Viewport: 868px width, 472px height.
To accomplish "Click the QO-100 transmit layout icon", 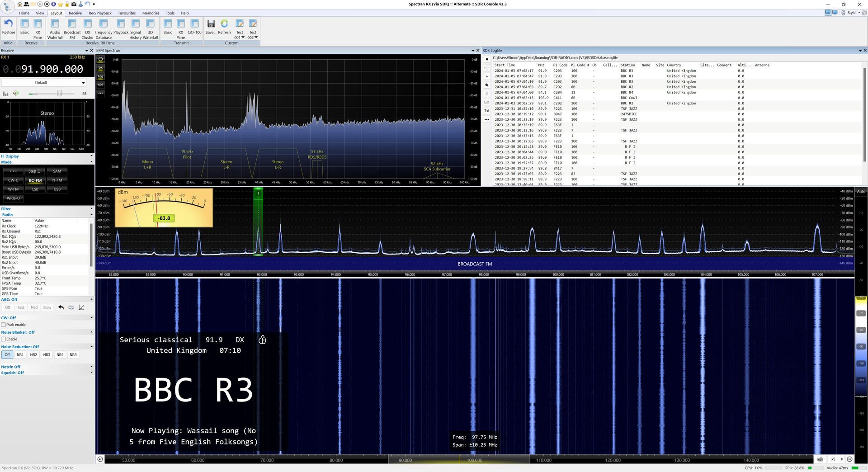I will point(194,26).
